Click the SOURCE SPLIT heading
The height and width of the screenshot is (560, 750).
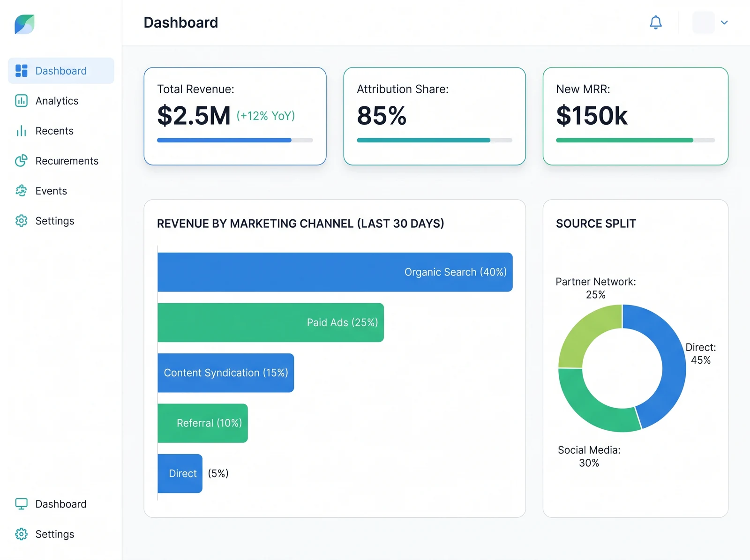pyautogui.click(x=596, y=224)
